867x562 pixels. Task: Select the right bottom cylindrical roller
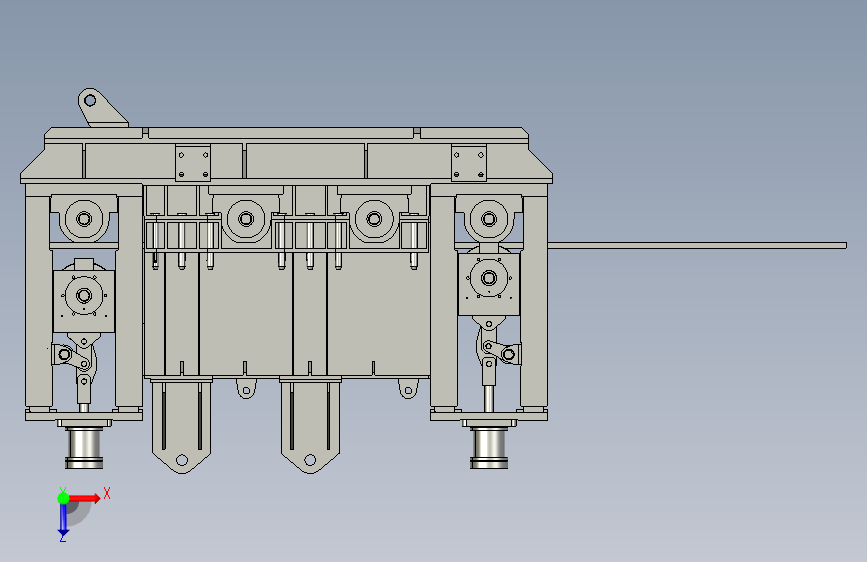coord(489,448)
